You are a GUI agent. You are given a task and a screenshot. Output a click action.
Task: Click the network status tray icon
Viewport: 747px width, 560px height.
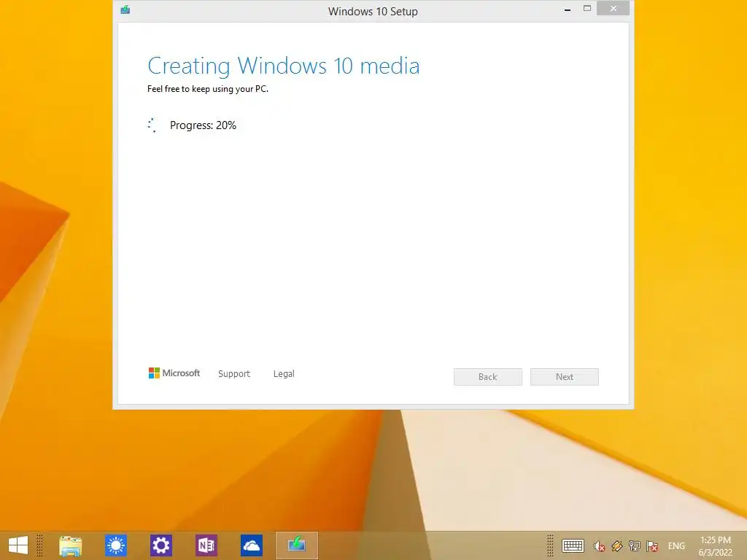(635, 545)
